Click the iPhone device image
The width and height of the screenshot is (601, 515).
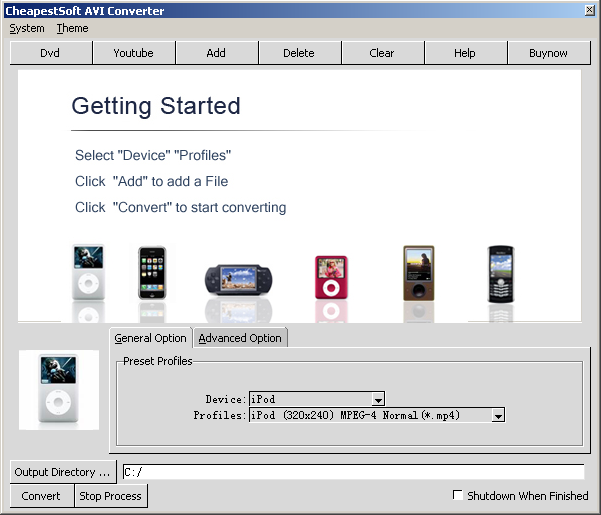(152, 272)
